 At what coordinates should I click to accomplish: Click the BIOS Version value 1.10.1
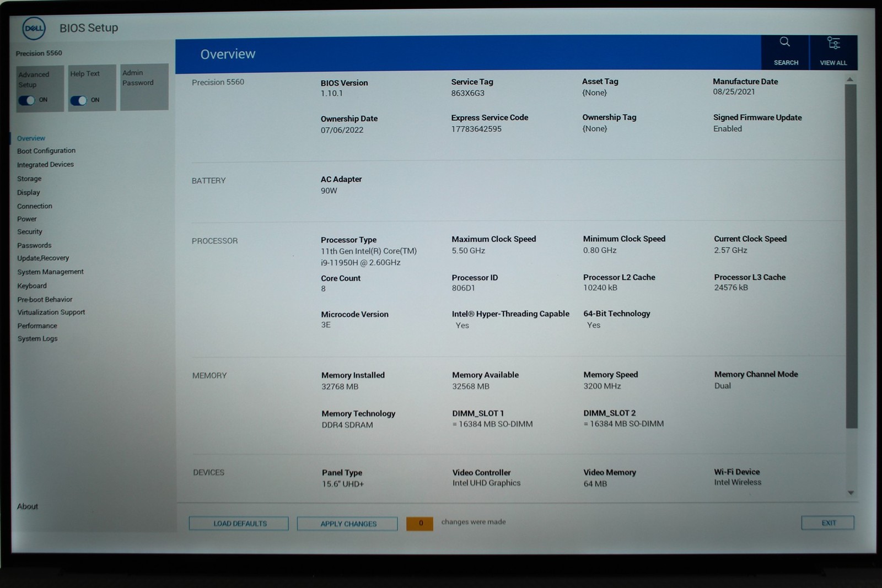tap(332, 94)
